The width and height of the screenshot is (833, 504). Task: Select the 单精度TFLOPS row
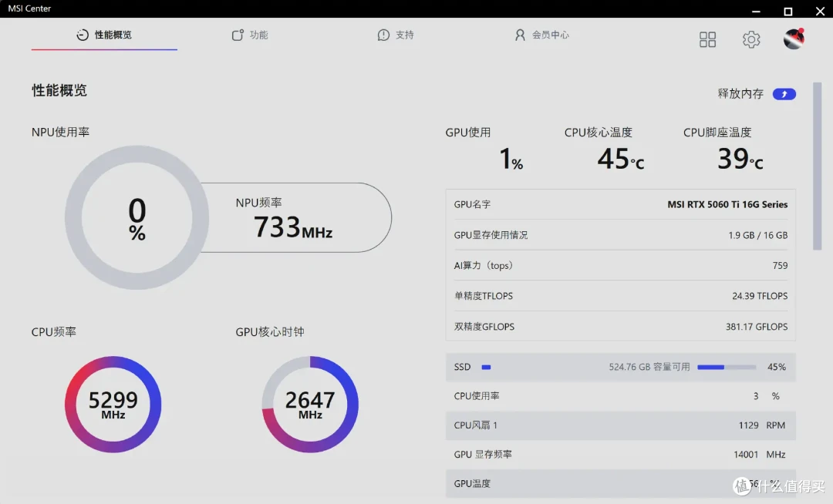pyautogui.click(x=620, y=296)
